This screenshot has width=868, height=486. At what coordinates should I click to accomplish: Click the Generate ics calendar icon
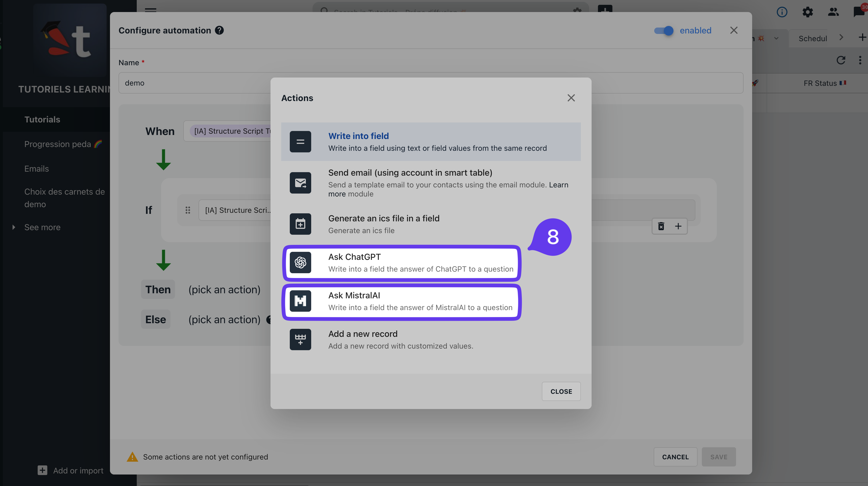tap(300, 224)
